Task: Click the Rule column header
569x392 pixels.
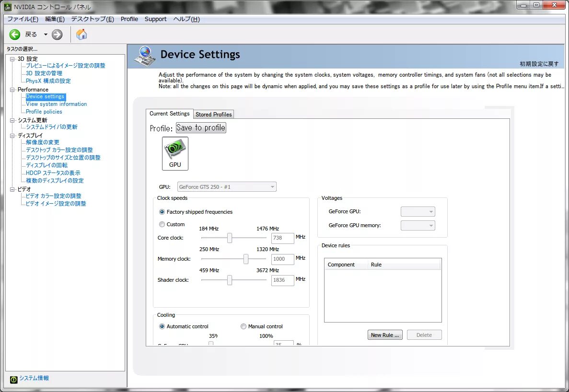Action: (404, 265)
